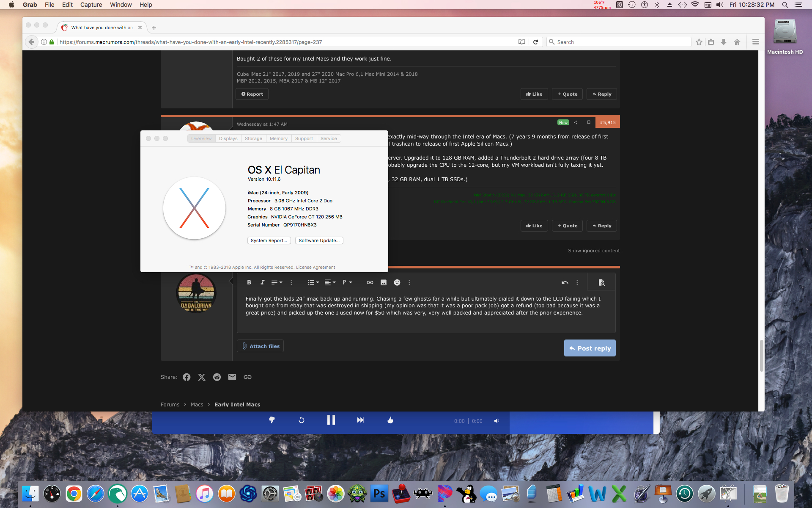Bookmark this page with the star icon
This screenshot has height=508, width=812.
(699, 42)
